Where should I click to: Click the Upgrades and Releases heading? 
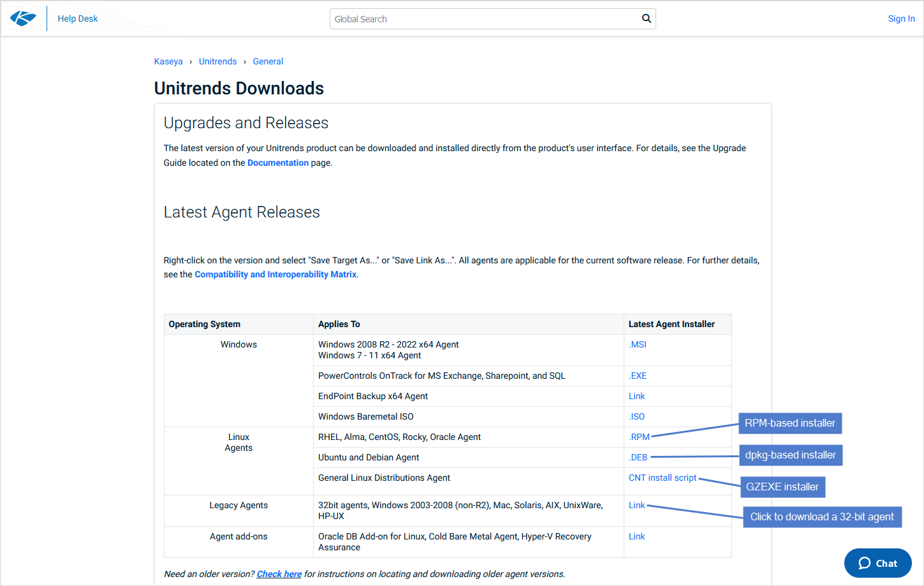[x=246, y=122]
